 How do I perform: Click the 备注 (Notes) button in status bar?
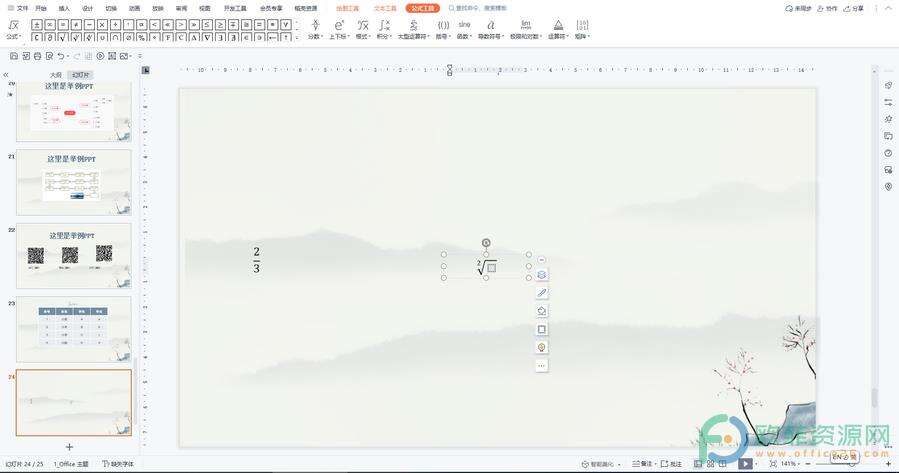[646, 464]
